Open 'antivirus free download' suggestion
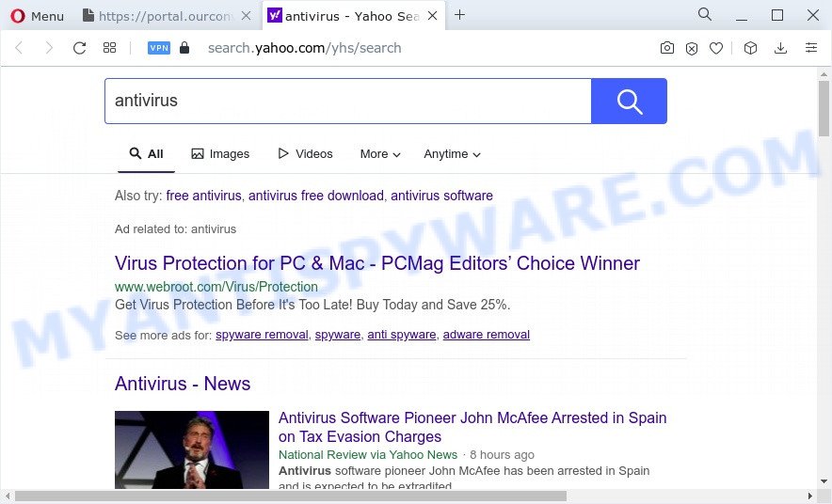 point(316,196)
